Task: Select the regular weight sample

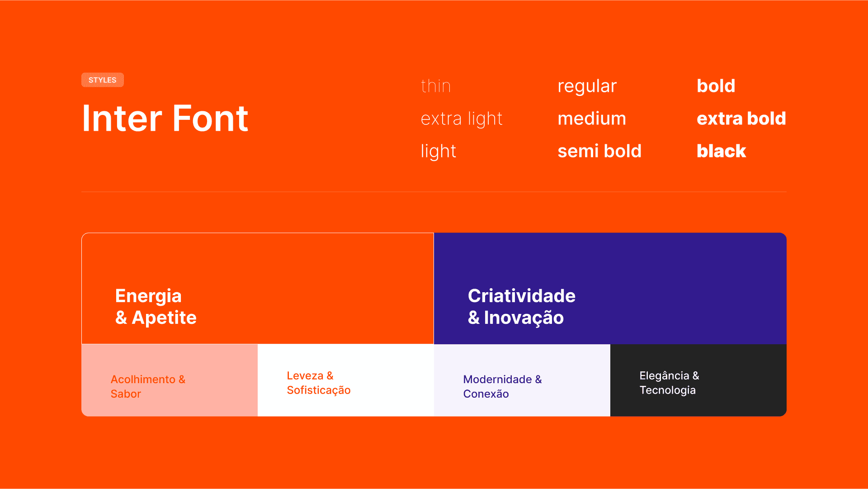Action: [x=587, y=86]
